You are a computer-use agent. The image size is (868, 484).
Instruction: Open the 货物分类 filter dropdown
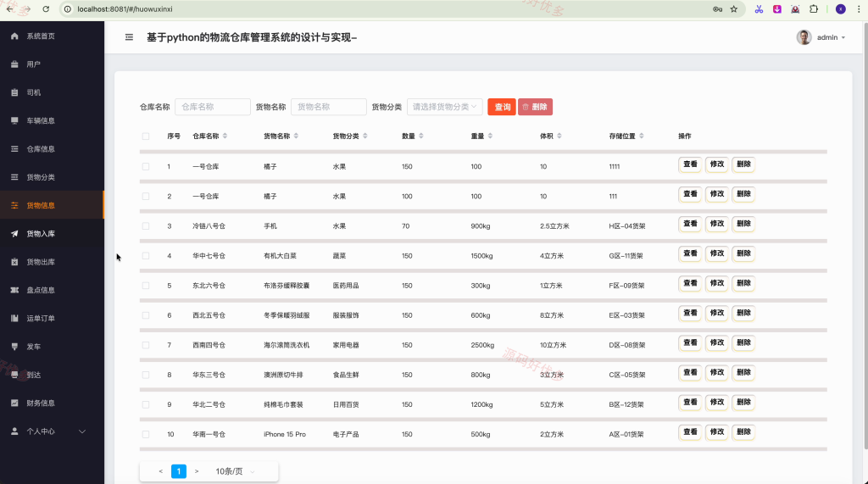[444, 107]
